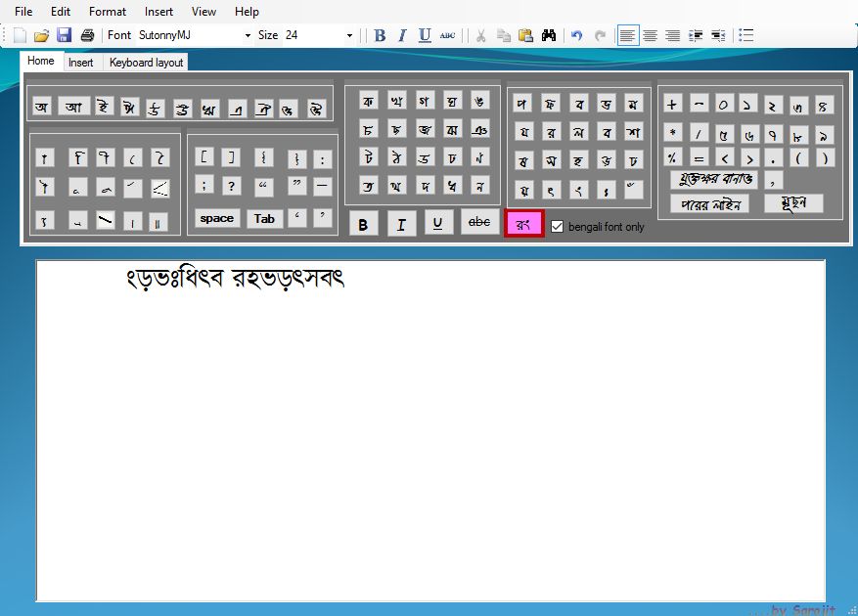The height and width of the screenshot is (616, 858).
Task: Disable the 'bengali font only' checkbox
Action: click(558, 226)
